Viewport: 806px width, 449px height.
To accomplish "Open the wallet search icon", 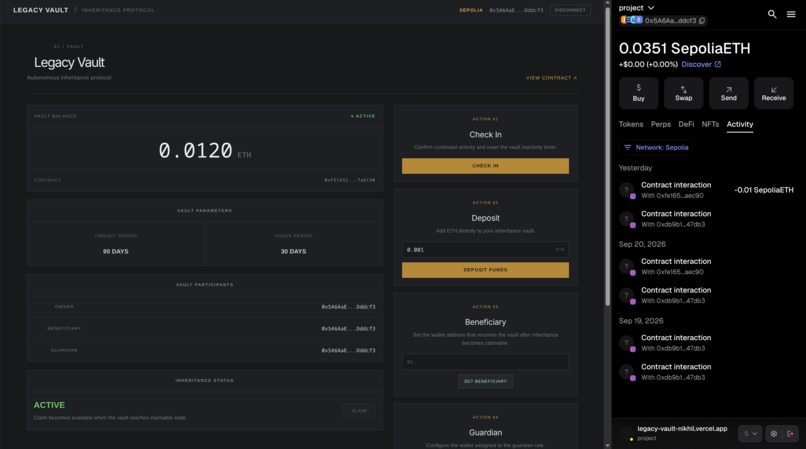I will point(772,14).
